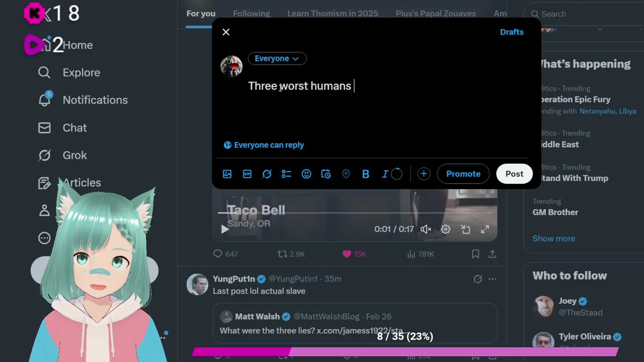Publish with the Post button
644x362 pixels.
tap(514, 174)
